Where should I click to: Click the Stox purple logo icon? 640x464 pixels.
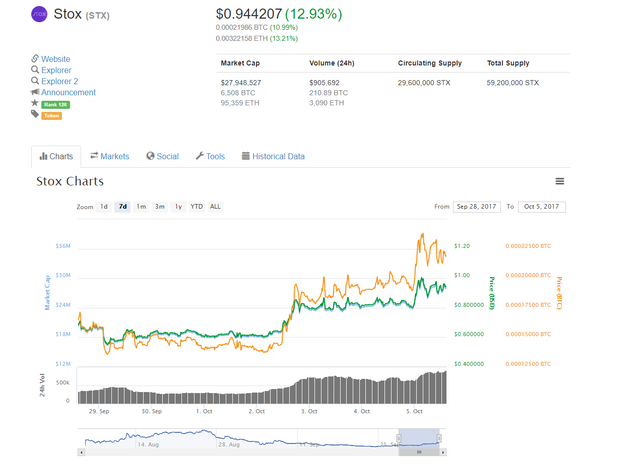tap(39, 14)
